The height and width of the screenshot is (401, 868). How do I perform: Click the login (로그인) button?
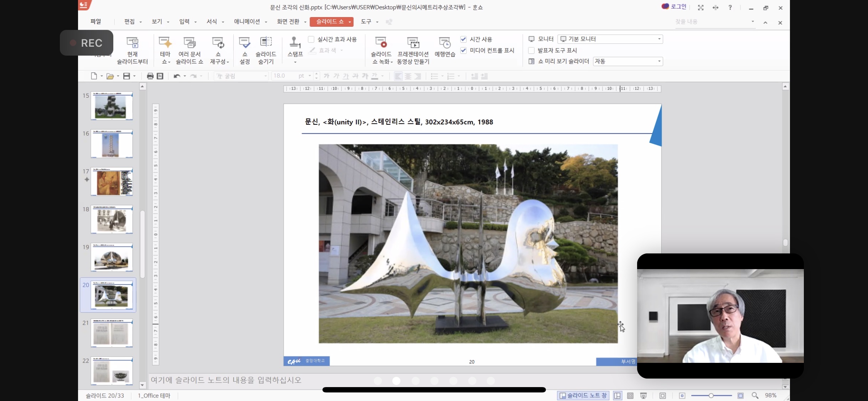coord(674,6)
